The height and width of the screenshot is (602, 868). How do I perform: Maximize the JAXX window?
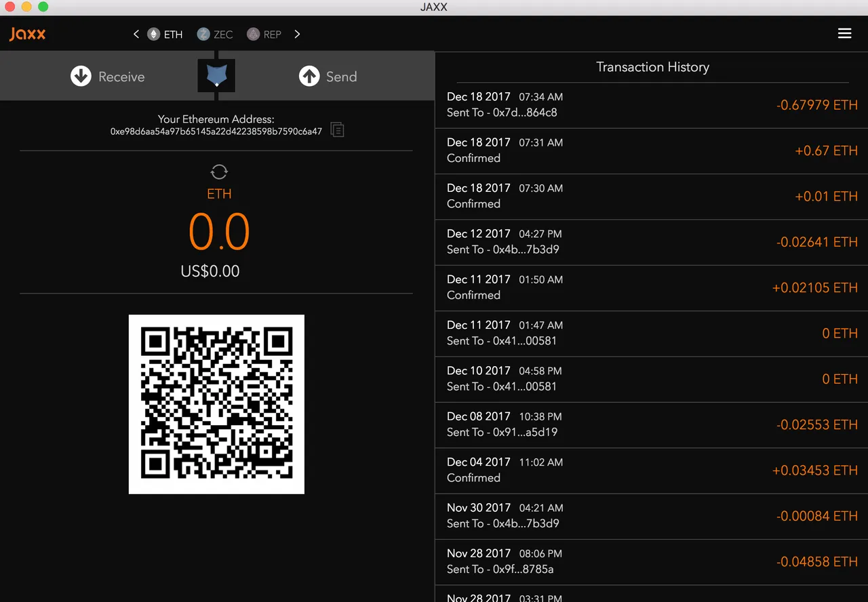pyautogui.click(x=43, y=7)
